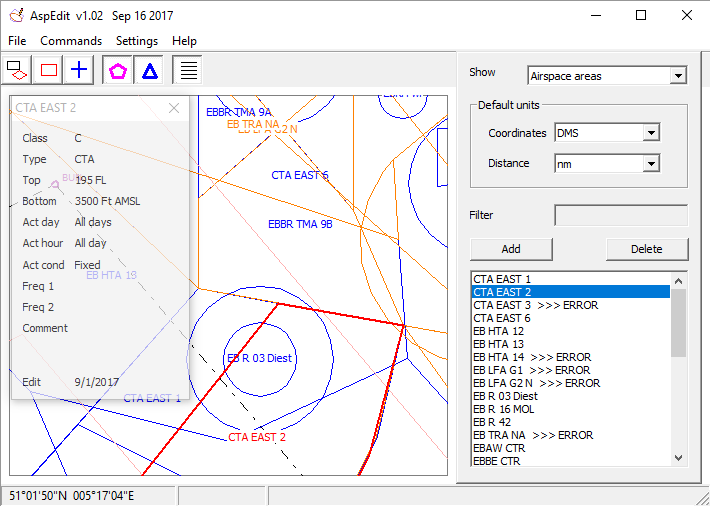Click the EBBR TMA 9B map label

tap(300, 224)
